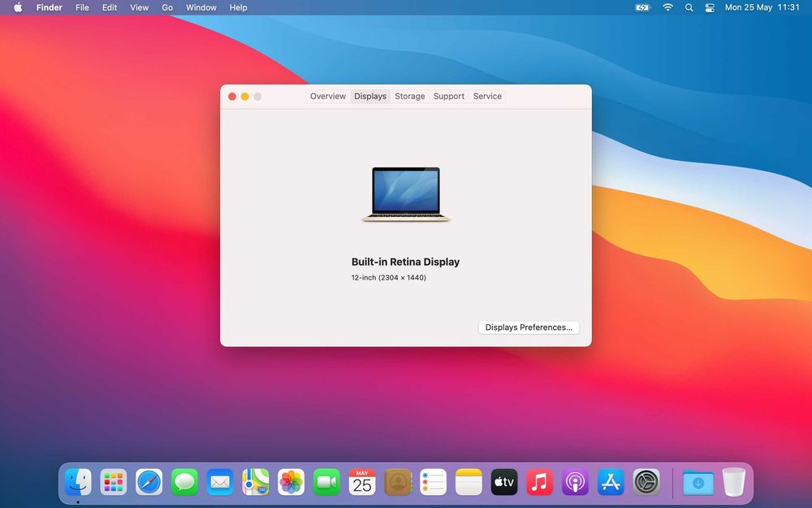Click the 12-inch (2304 × 1440) text
Screen dimensions: 812x508
point(389,278)
